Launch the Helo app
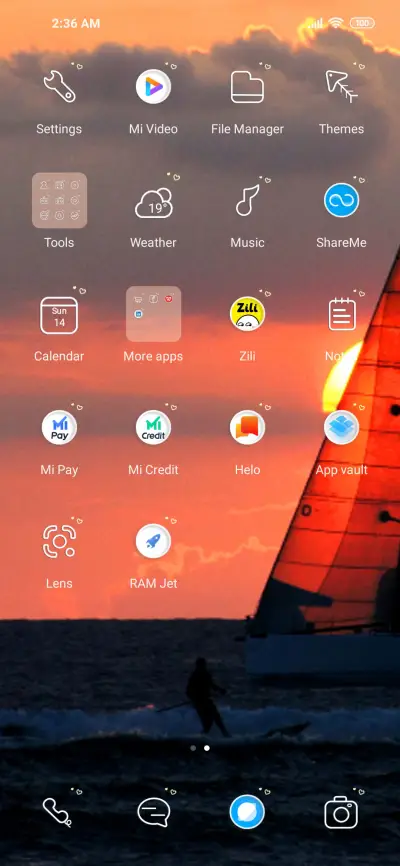 pos(247,427)
